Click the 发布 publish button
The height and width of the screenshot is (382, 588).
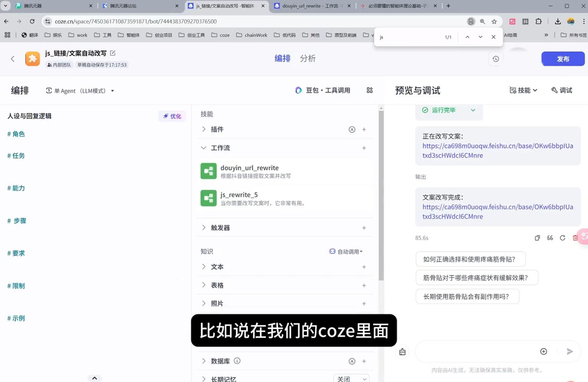point(563,59)
